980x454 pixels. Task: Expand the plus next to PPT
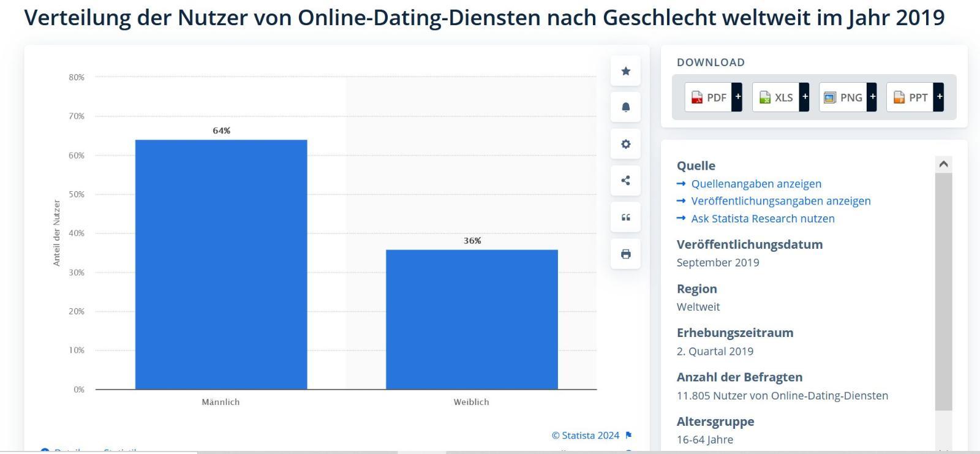tap(939, 97)
